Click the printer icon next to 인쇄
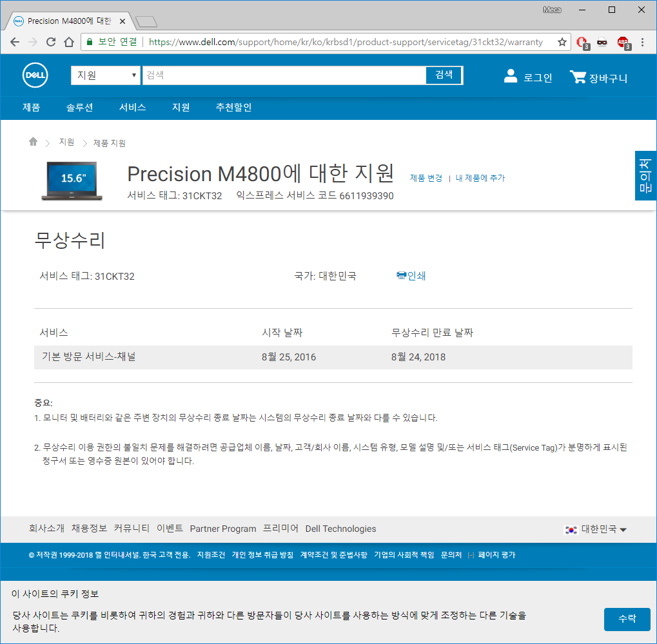Viewport: 657px width, 644px height. tap(401, 275)
